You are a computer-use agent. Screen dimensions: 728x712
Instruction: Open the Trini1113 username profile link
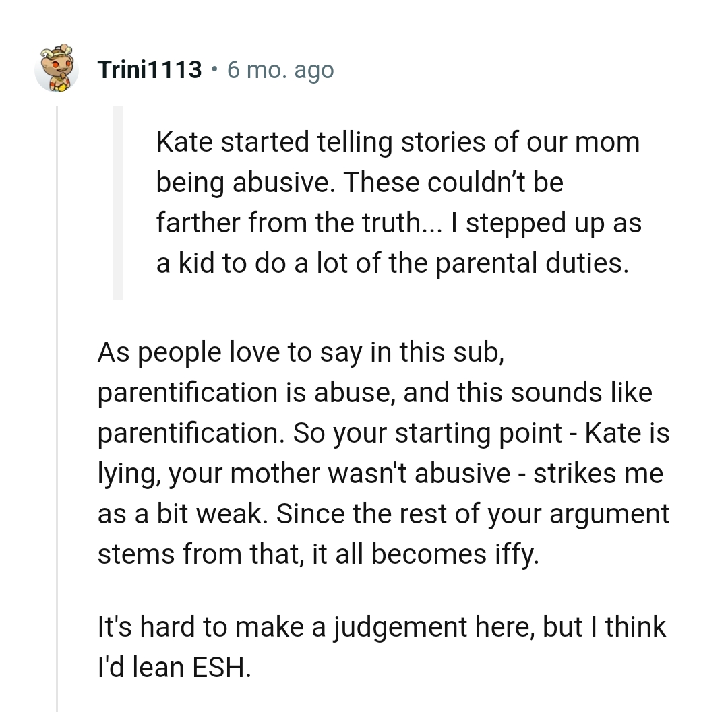point(149,69)
